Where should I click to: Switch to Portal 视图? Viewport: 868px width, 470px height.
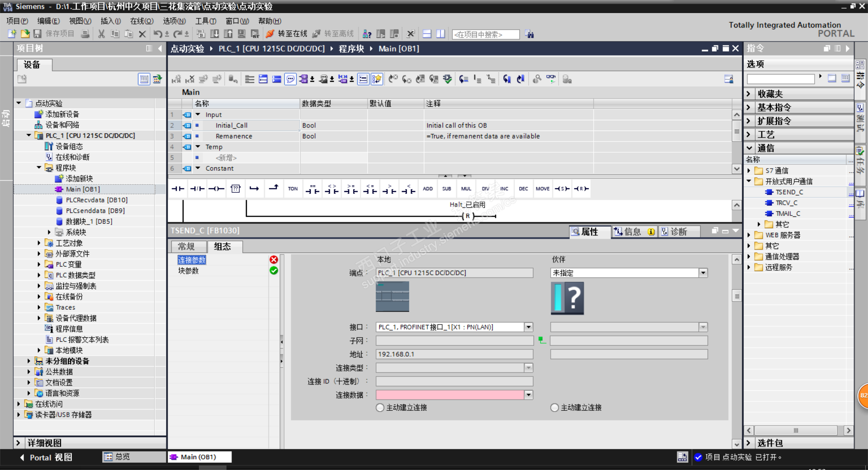pyautogui.click(x=46, y=457)
